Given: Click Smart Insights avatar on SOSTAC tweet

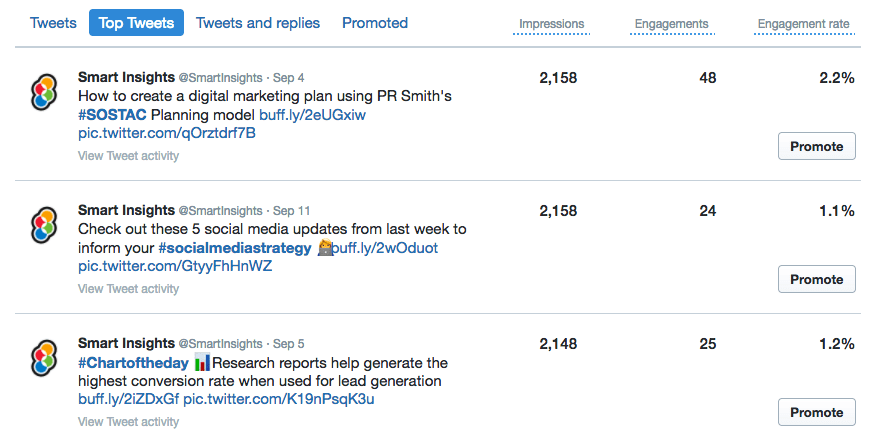Looking at the screenshot, I should point(44,93).
